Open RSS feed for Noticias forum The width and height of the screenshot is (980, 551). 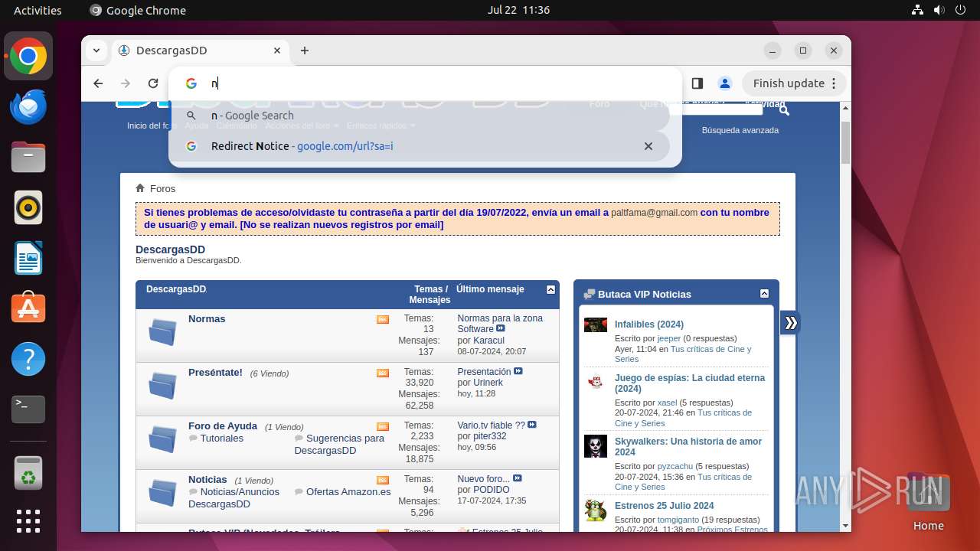tap(383, 481)
